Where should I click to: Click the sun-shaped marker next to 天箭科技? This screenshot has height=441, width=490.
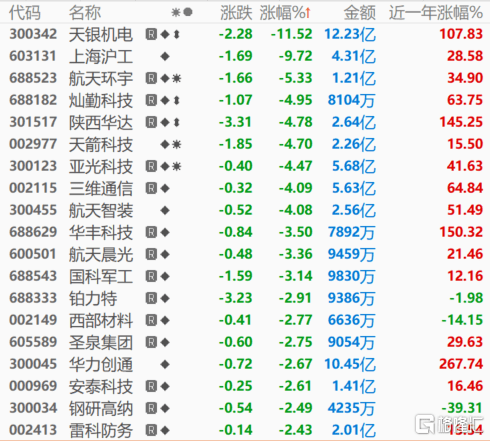pos(176,144)
